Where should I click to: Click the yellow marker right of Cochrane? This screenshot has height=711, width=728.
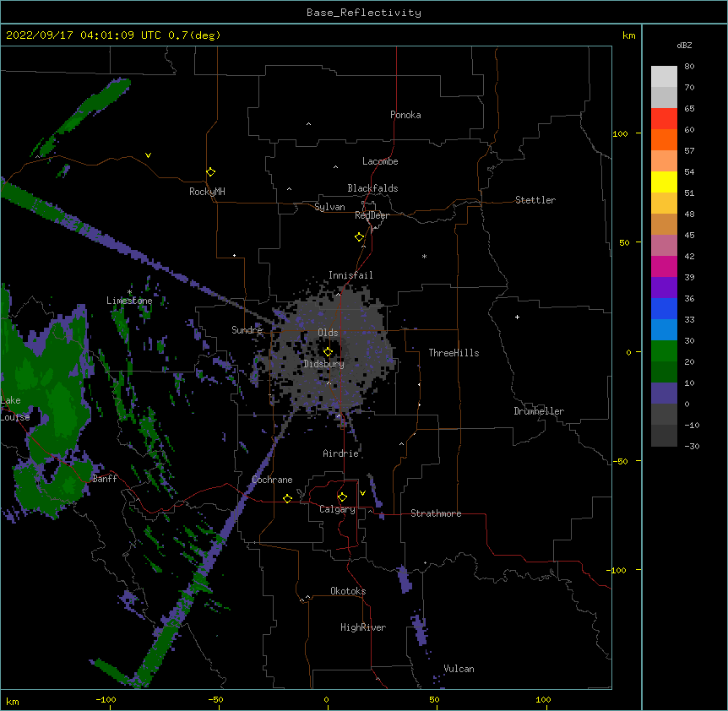tap(287, 498)
